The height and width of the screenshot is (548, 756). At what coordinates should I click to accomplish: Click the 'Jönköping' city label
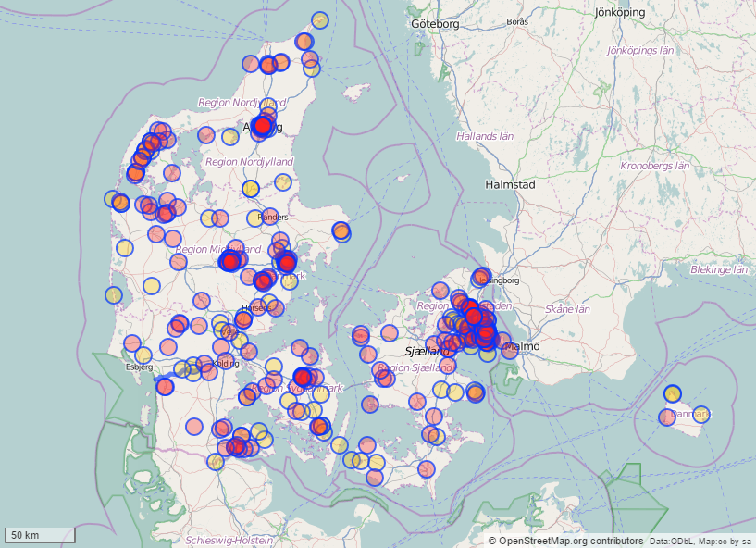[x=620, y=12]
